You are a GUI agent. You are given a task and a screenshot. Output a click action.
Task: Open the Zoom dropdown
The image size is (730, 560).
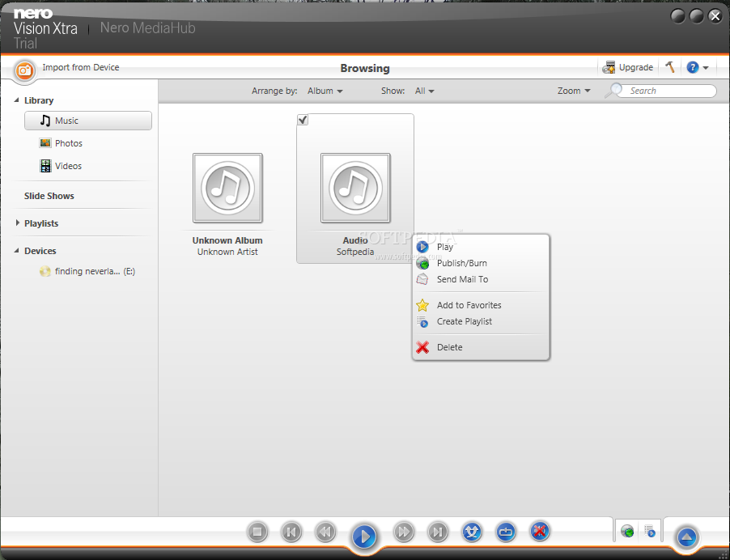[574, 91]
